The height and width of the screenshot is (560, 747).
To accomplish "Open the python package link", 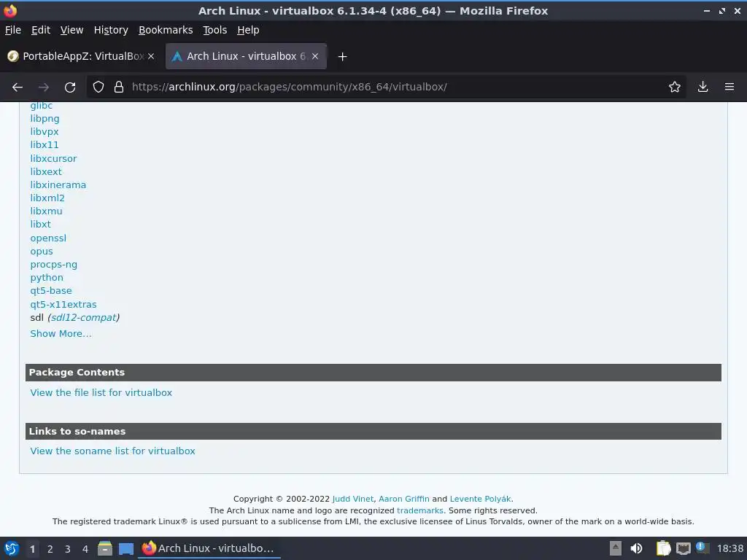I will click(47, 278).
